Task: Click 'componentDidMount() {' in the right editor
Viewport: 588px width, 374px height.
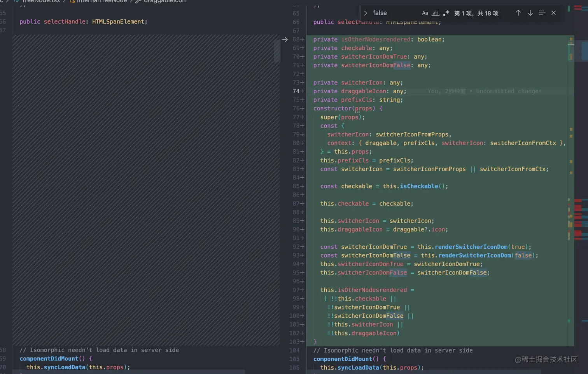Action: pyautogui.click(x=350, y=359)
